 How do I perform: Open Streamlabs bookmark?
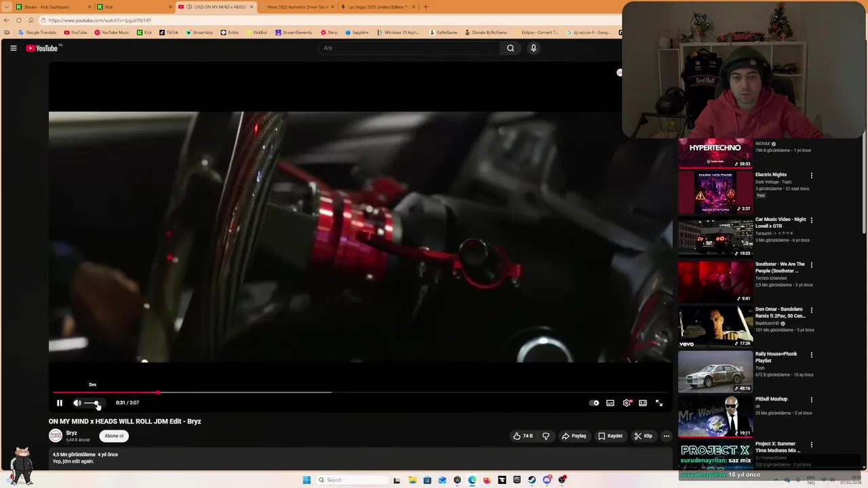pyautogui.click(x=199, y=33)
